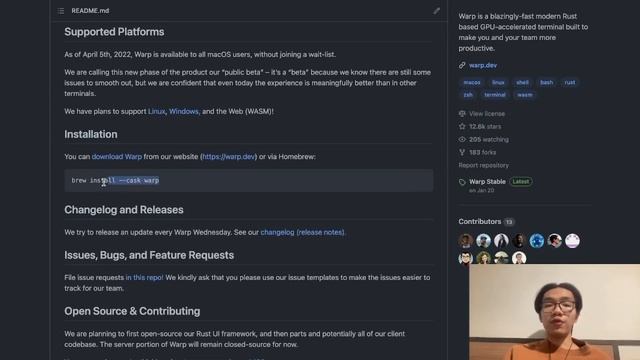This screenshot has width=640, height=360.
Task: Follow the 'in this repo!' link
Action: point(144,278)
